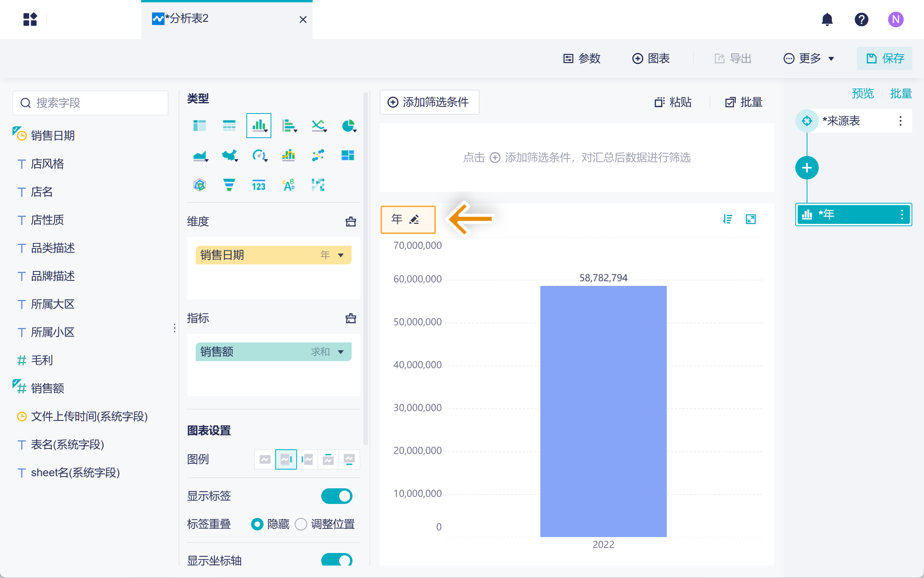Click the 搜索字段 search box

click(90, 103)
